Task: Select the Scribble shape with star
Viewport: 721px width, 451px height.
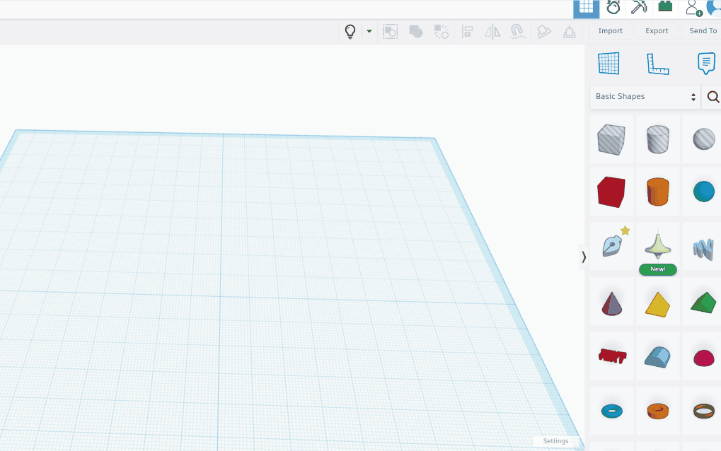Action: [x=611, y=246]
